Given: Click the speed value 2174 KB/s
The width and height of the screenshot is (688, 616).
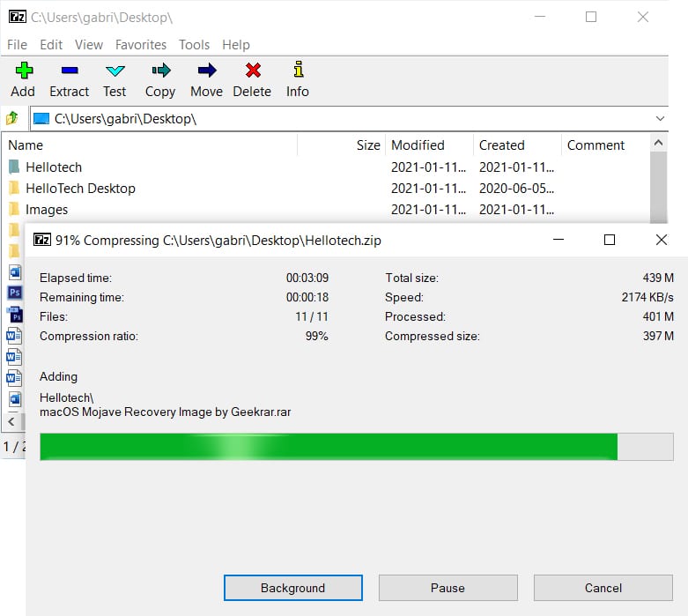Looking at the screenshot, I should coord(647,297).
